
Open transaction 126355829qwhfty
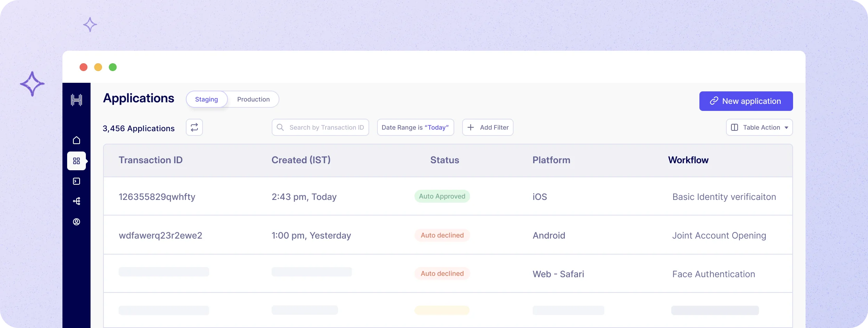tap(157, 197)
